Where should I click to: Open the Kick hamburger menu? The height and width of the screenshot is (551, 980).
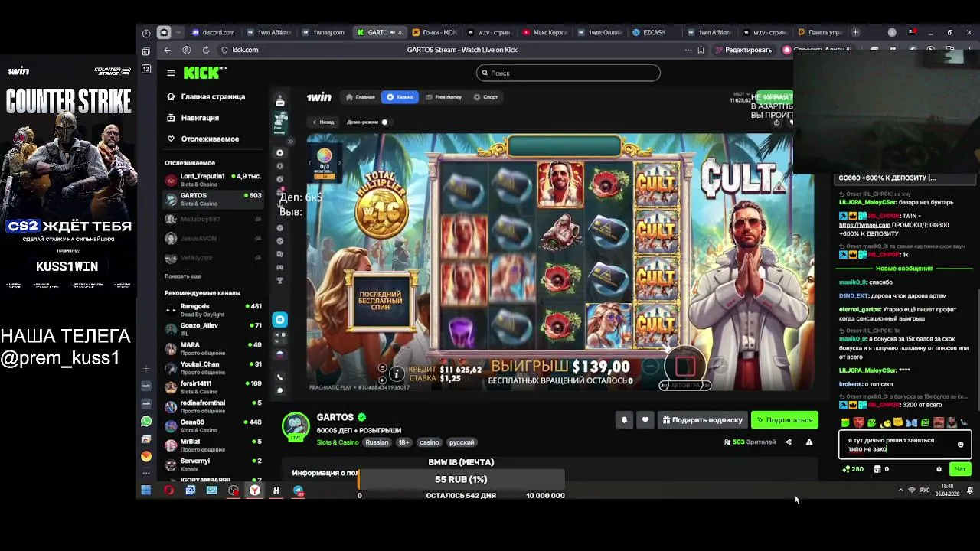point(171,73)
